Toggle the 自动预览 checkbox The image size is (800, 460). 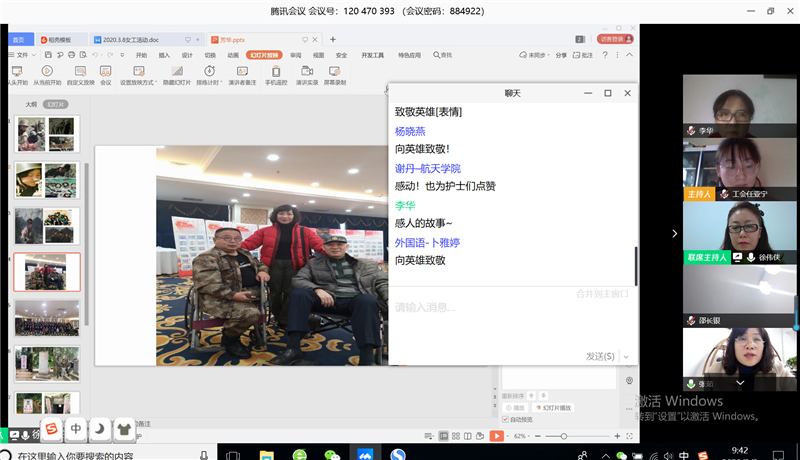(x=506, y=419)
